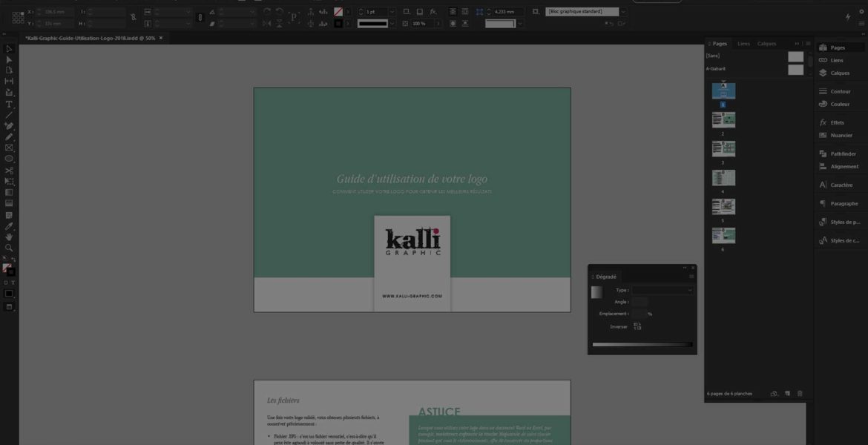Select the reference point locator grid
Screen dimensions: 868x445
pos(18,18)
